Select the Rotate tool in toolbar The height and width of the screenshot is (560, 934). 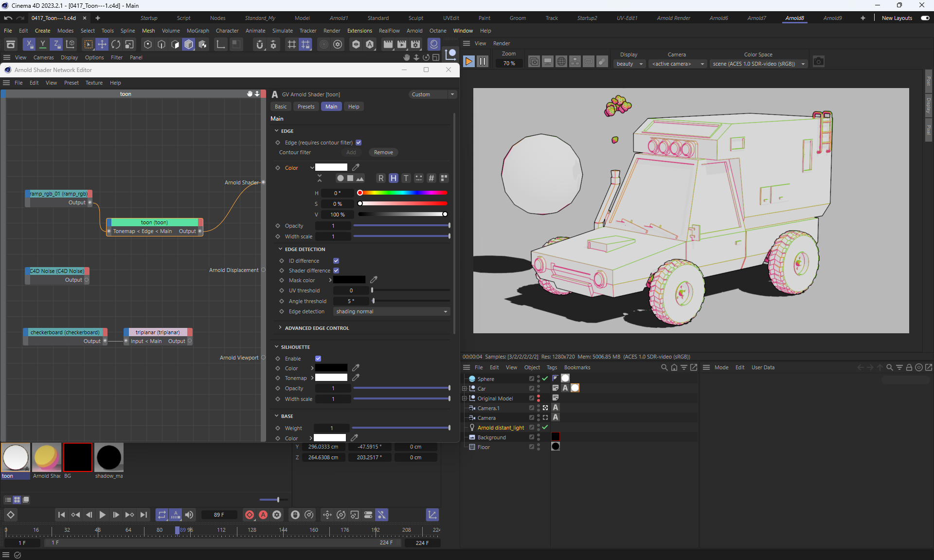(116, 45)
